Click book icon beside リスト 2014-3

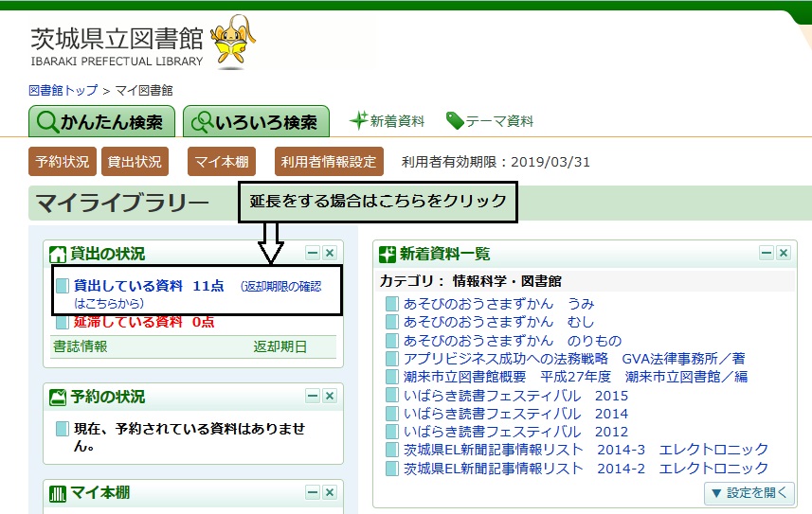tap(392, 450)
